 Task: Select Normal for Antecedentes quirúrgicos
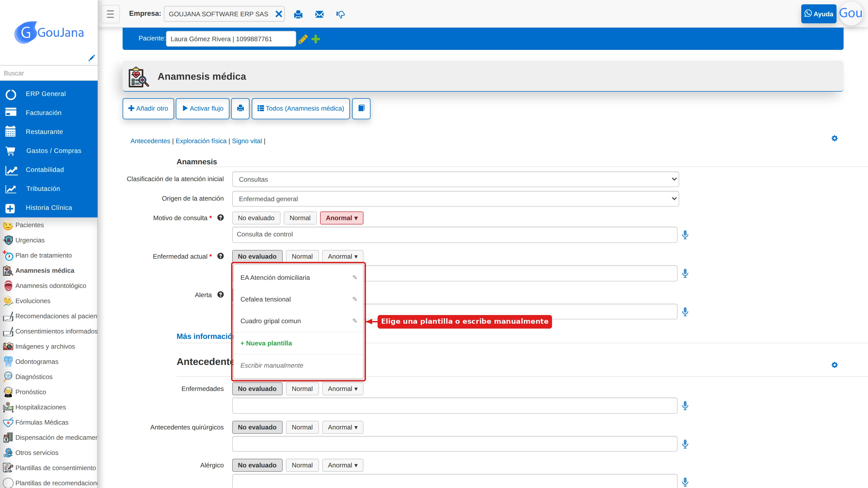pos(302,427)
